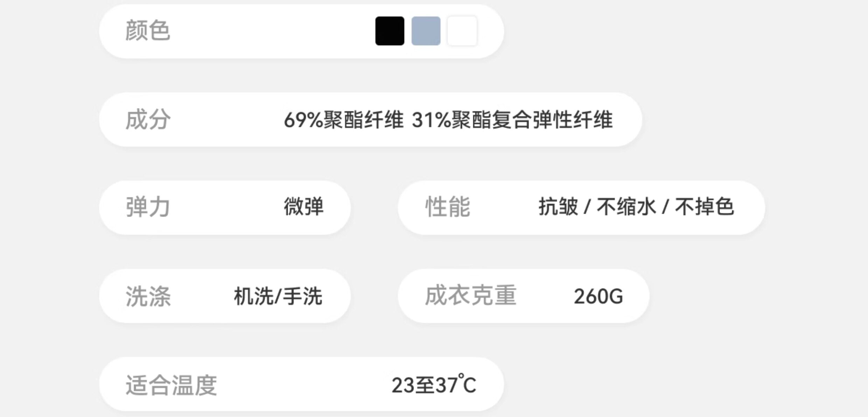Image resolution: width=868 pixels, height=417 pixels.
Task: Select the 31%聚酯复合弹性纤维 composition text
Action: pyautogui.click(x=512, y=120)
